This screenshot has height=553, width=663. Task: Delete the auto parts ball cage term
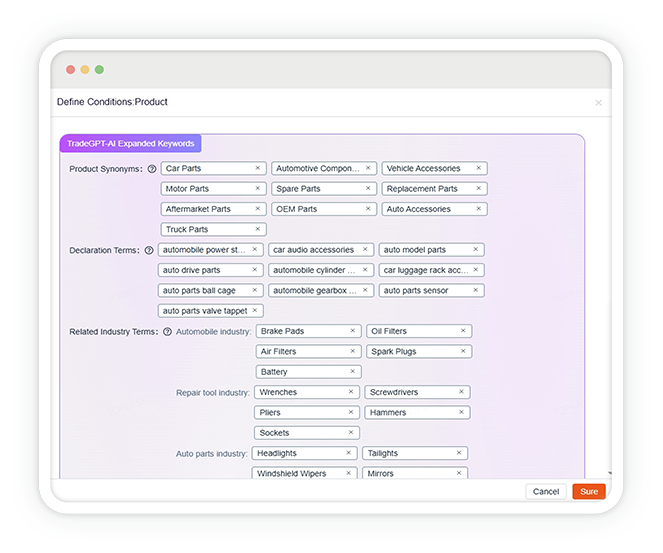click(x=255, y=290)
